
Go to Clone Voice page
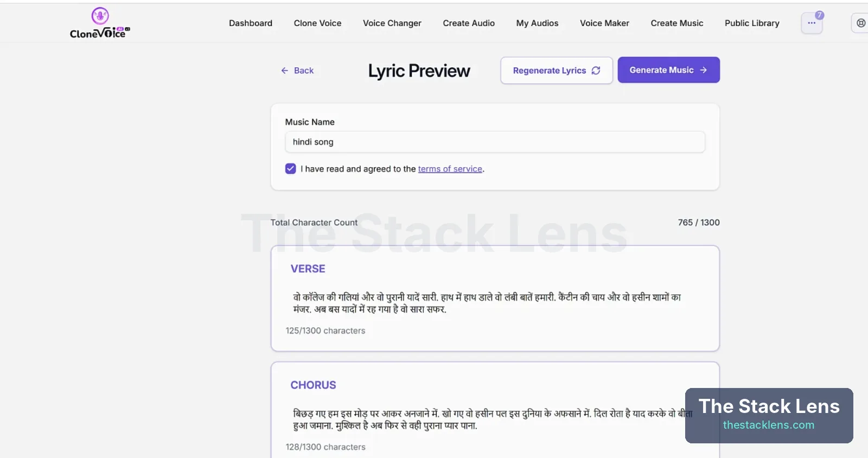point(318,23)
